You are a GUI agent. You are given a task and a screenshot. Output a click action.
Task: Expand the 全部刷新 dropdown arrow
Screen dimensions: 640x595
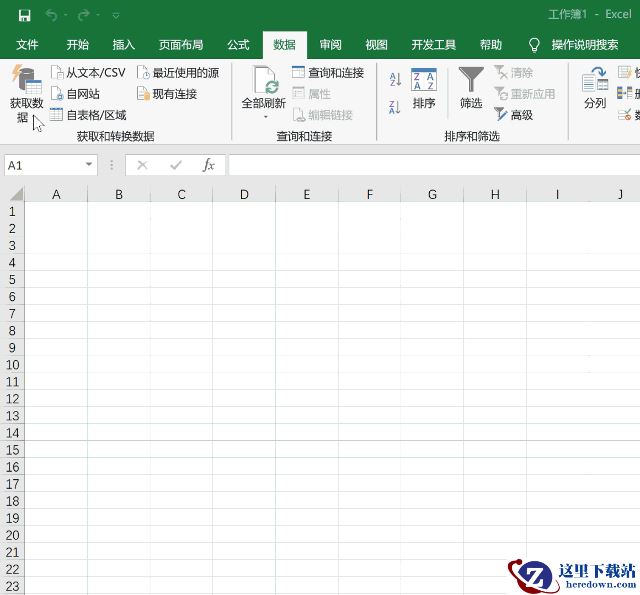pyautogui.click(x=265, y=117)
